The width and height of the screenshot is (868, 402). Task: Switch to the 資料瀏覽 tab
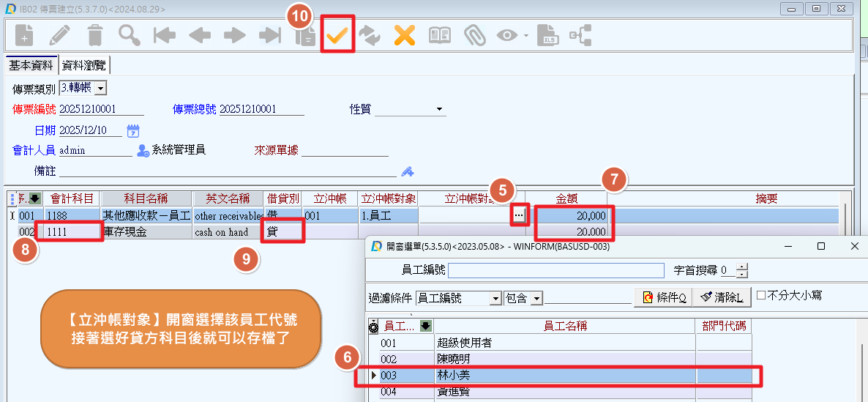84,66
